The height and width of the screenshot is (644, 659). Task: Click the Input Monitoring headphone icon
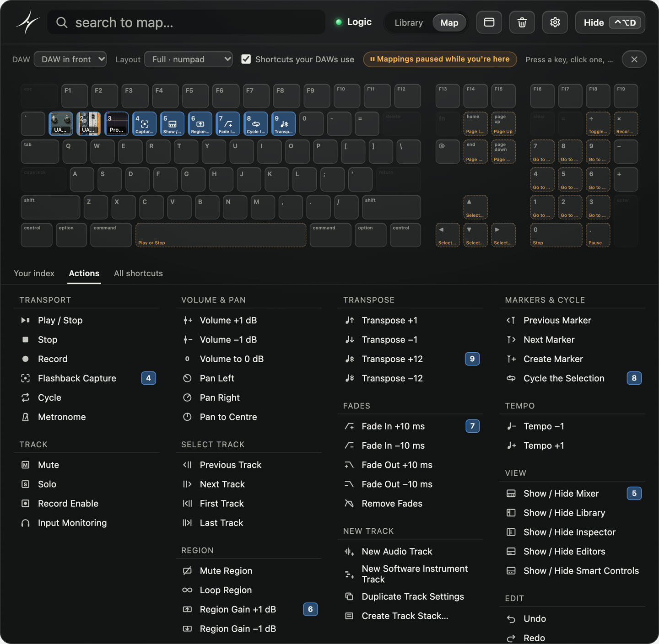pyautogui.click(x=26, y=523)
